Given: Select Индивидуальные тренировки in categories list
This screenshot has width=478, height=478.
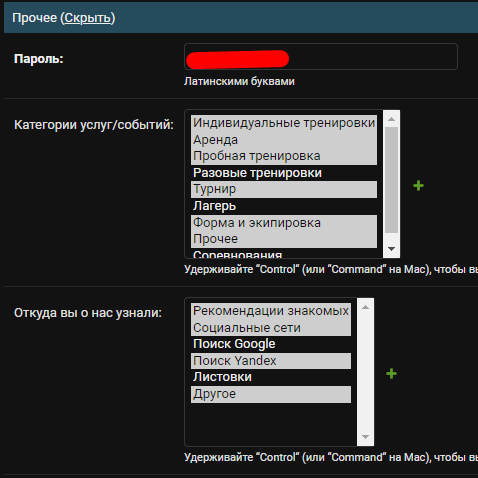Looking at the screenshot, I should 284,123.
